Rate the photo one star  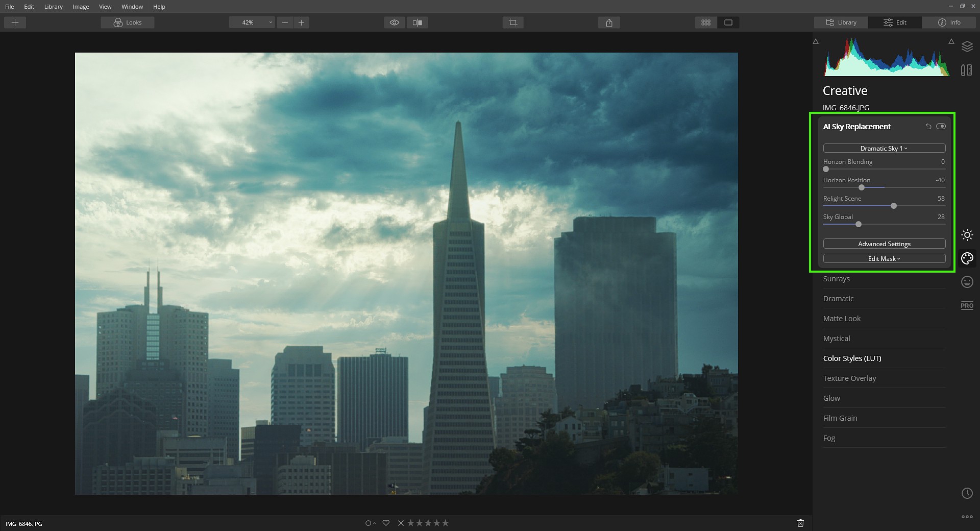[410, 523]
